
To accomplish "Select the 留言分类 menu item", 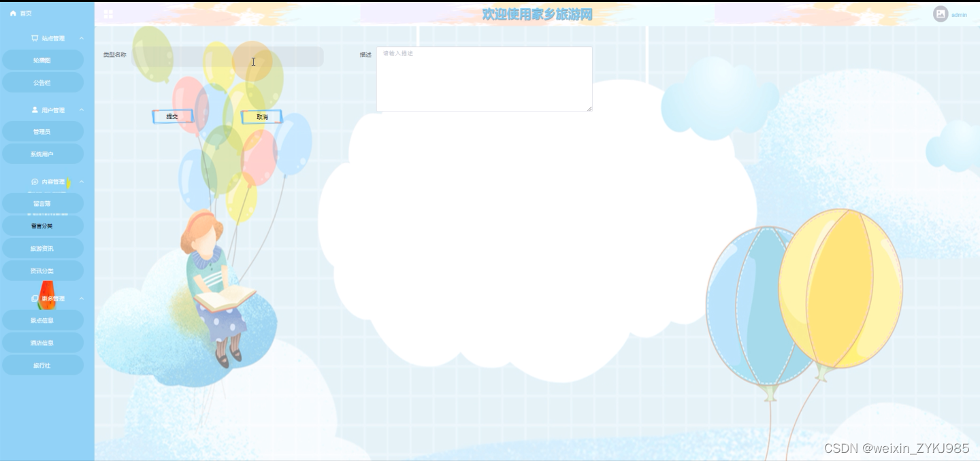I will pos(43,226).
